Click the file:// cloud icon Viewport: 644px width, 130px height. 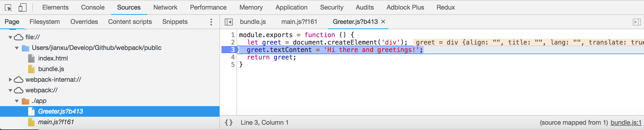[19, 37]
